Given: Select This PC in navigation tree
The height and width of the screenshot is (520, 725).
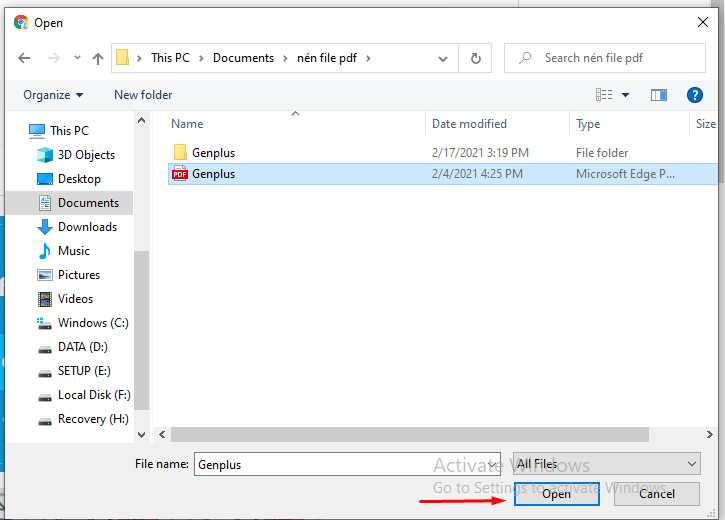Looking at the screenshot, I should click(x=69, y=131).
